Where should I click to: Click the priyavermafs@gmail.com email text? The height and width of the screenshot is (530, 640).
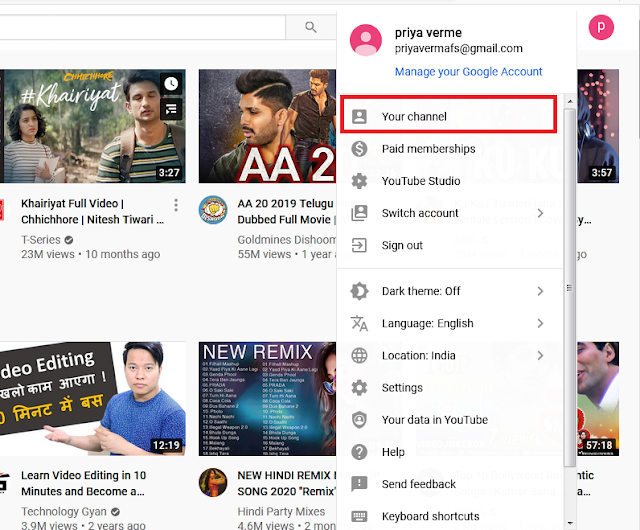click(458, 49)
